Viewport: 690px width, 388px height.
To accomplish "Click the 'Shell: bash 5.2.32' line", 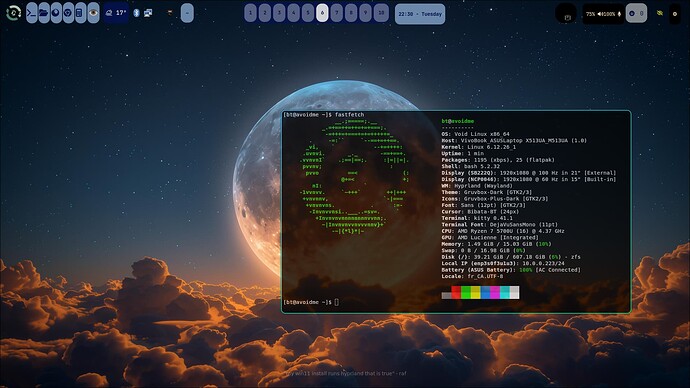I will (x=470, y=166).
